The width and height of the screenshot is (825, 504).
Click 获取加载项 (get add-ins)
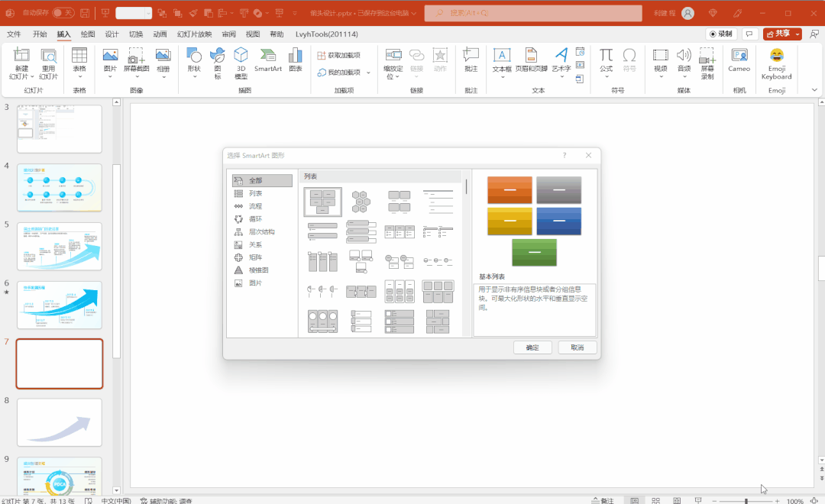(339, 55)
